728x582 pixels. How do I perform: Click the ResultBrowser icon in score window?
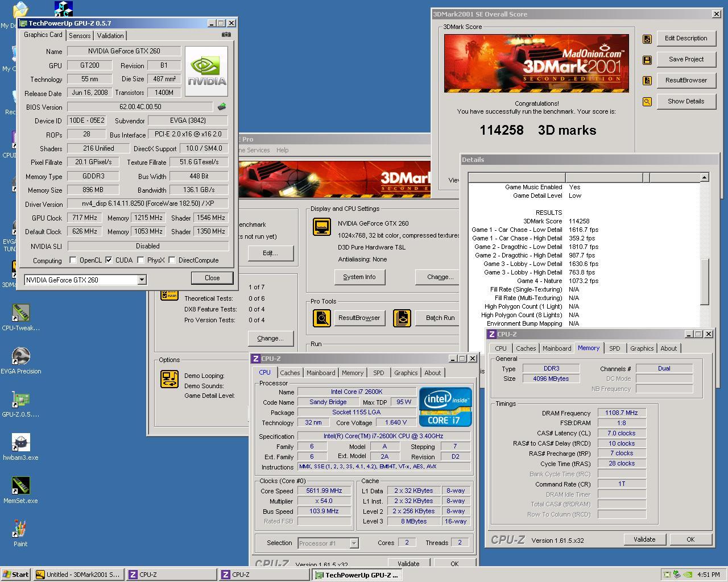(x=647, y=81)
